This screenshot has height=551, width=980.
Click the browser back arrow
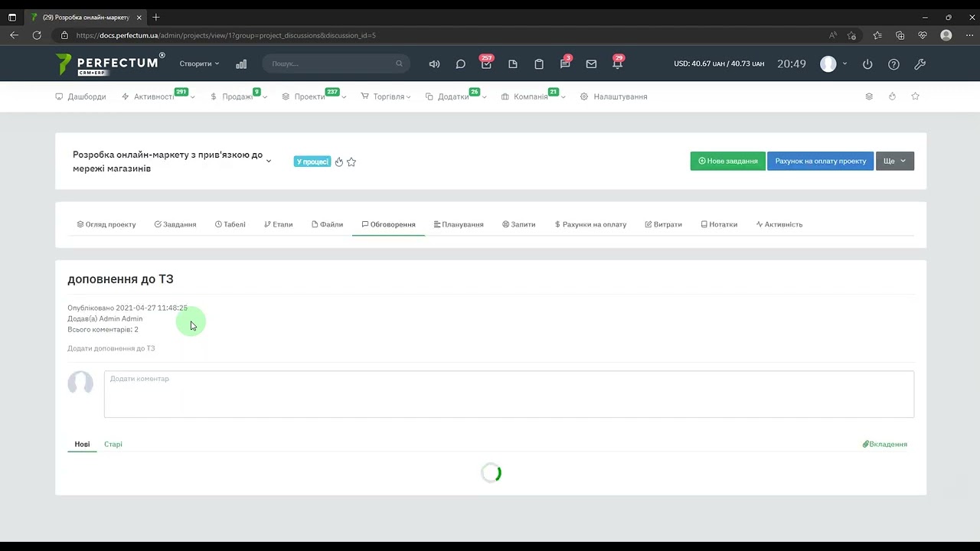coord(14,35)
